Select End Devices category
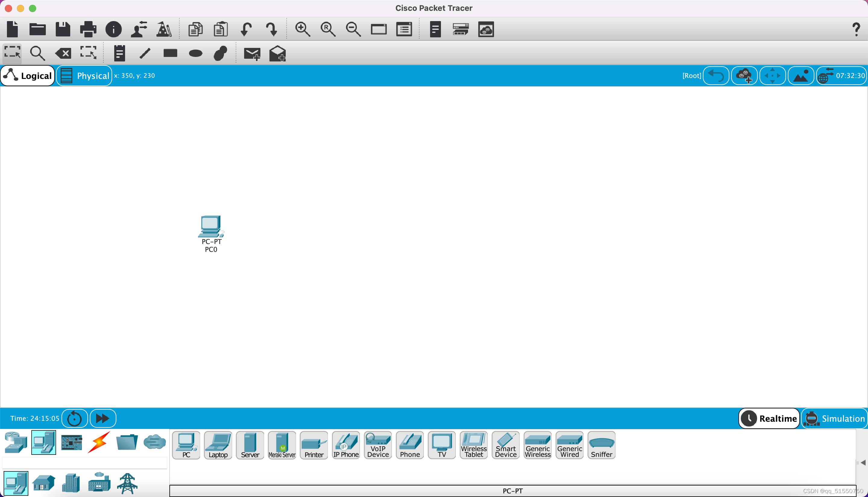868x497 pixels. point(44,442)
